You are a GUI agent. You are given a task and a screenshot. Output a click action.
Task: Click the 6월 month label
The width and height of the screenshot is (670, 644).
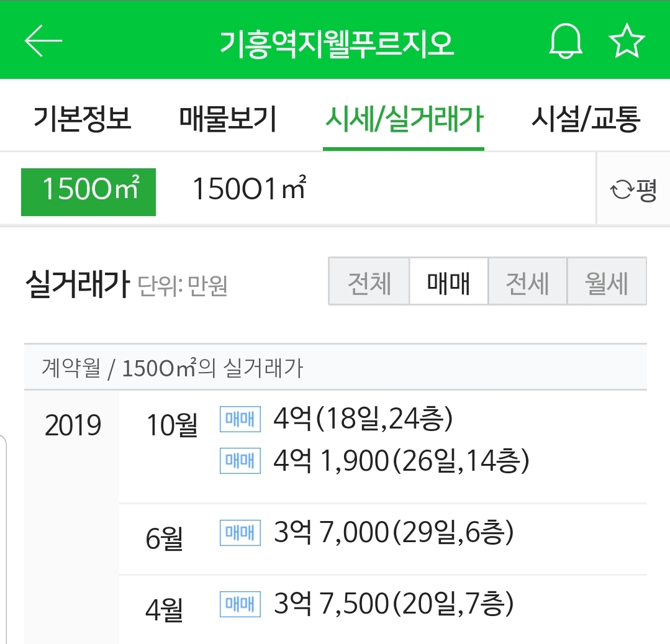pyautogui.click(x=165, y=538)
